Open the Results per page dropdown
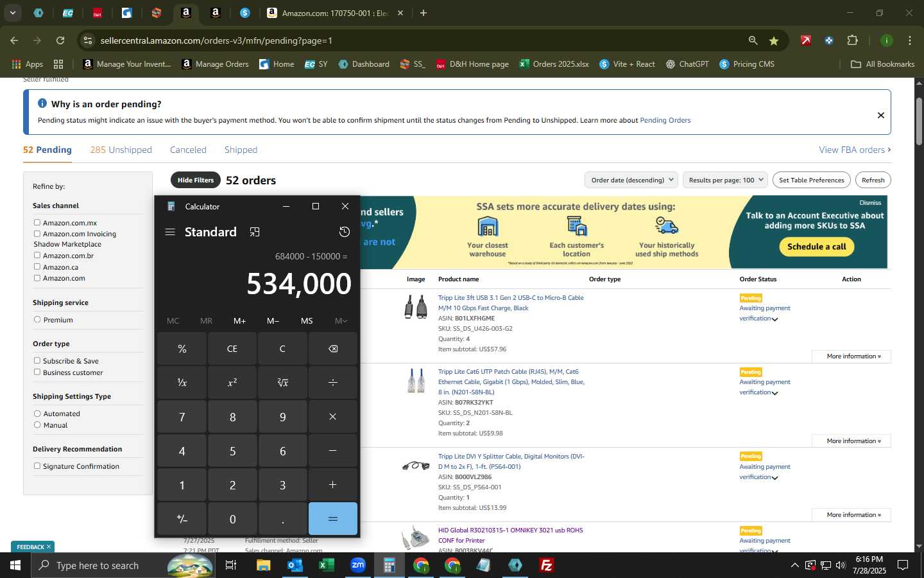 (725, 180)
